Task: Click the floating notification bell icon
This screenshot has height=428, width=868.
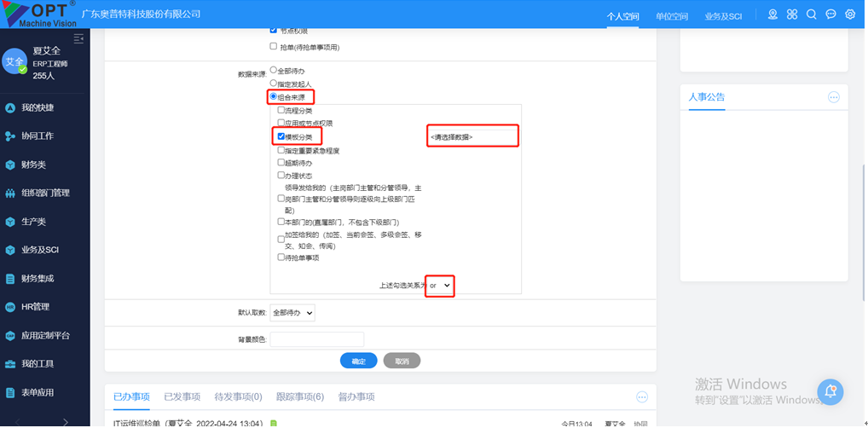Action: pos(830,391)
